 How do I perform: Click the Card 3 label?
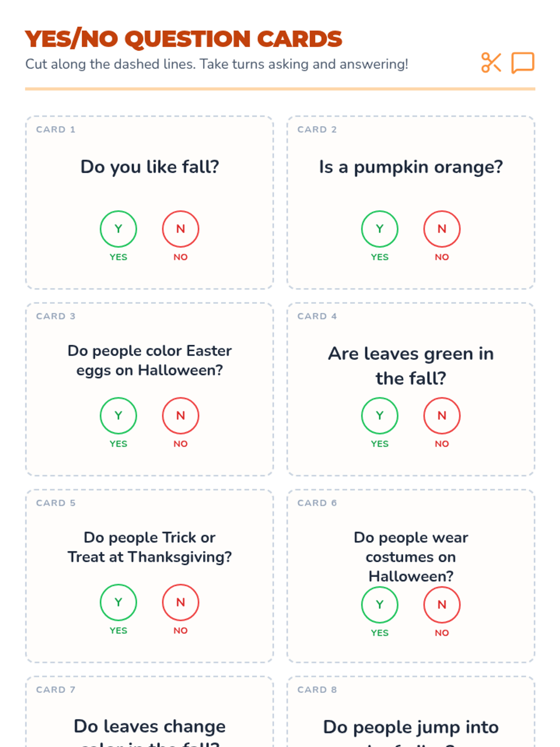(x=56, y=316)
